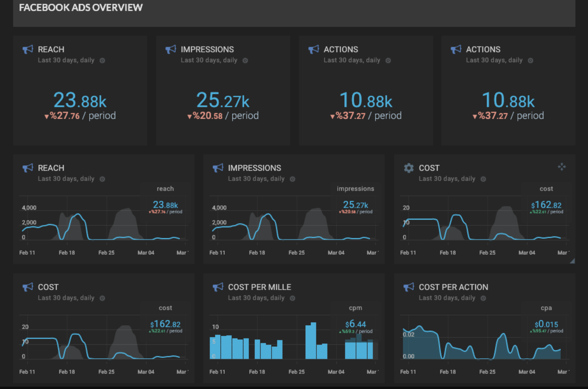
Task: Click the 'reach' legend label in REACH chart
Action: (165, 189)
